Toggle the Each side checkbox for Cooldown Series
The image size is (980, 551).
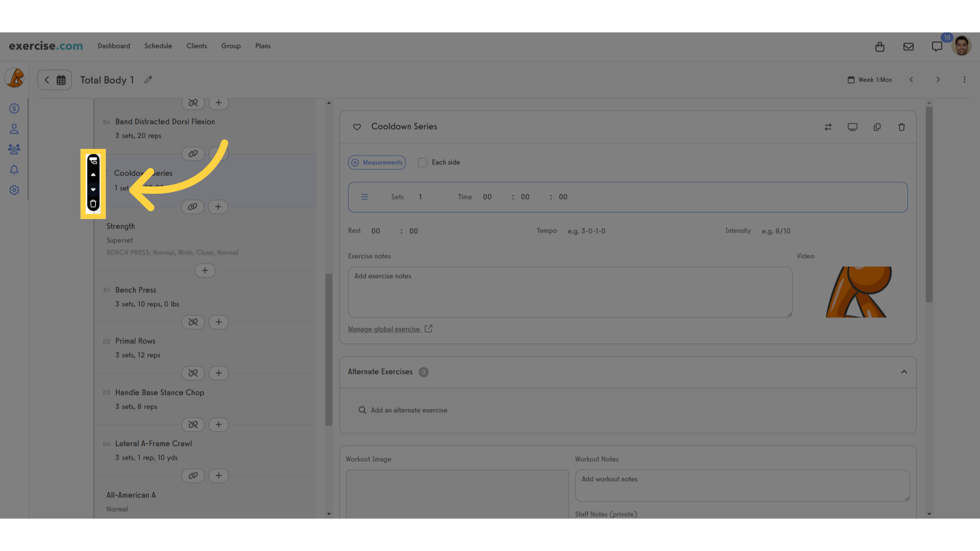pyautogui.click(x=423, y=162)
